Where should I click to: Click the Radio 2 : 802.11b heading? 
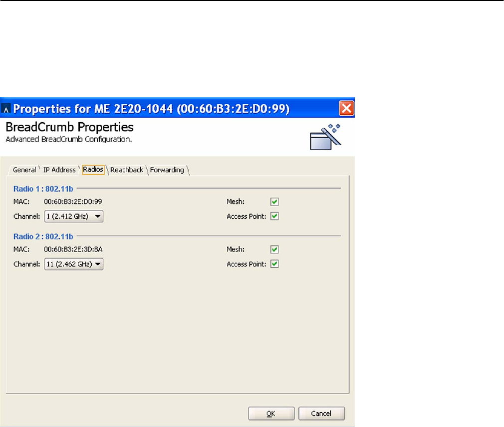click(43, 237)
